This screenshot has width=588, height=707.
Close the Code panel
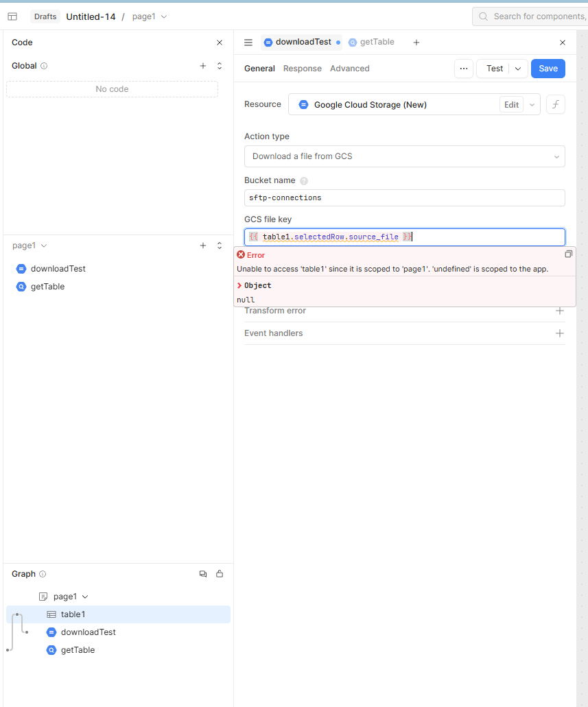(x=220, y=43)
